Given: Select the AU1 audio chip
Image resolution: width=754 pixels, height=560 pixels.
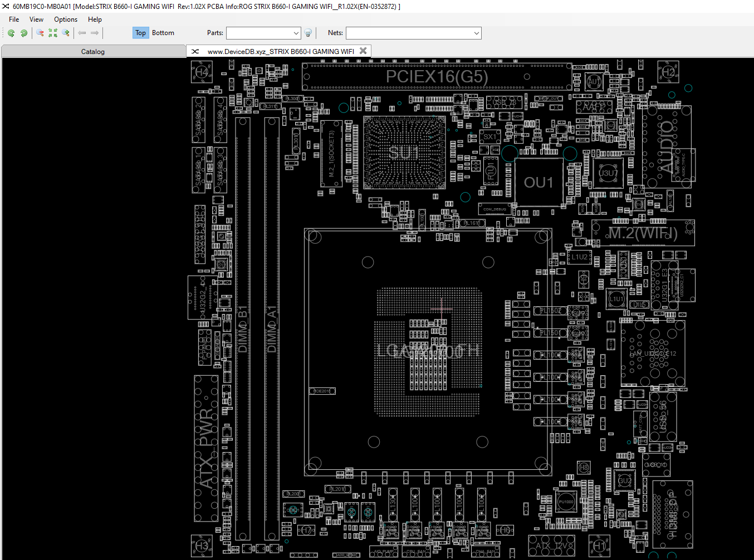Looking at the screenshot, I should [594, 82].
